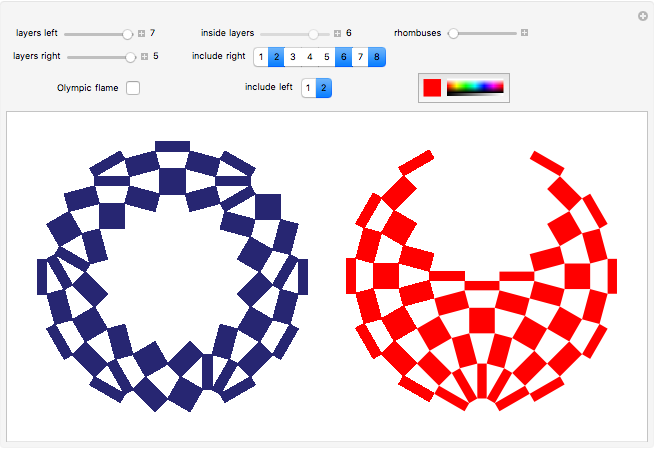This screenshot has width=654, height=450.
Task: Click the 'layers right' label
Action: 37,56
